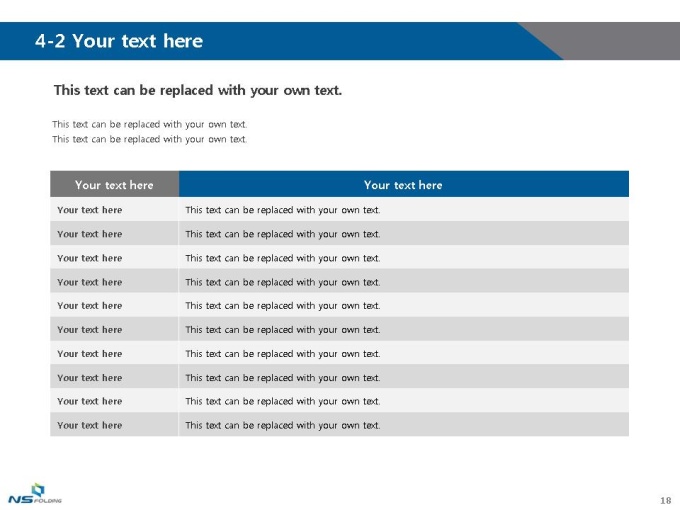Click the seventh row description text
This screenshot has height=510, width=680.
[x=283, y=354]
